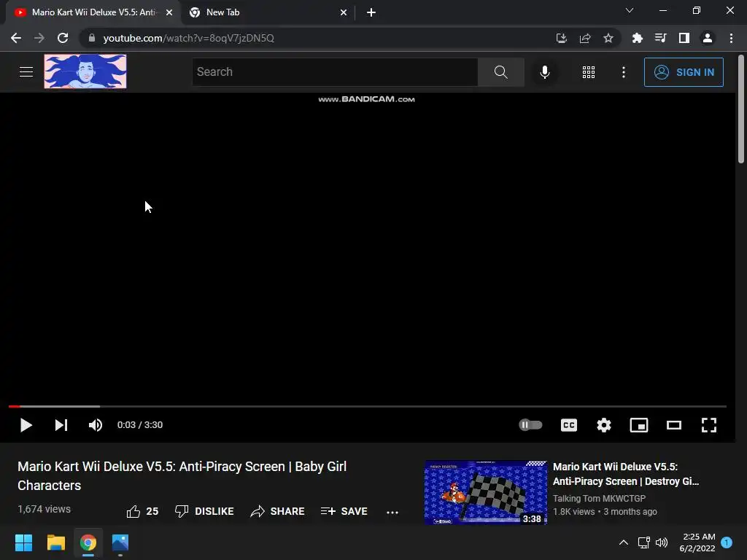Switch to the Mario Kart Wii Deluxe tab
Screen dimensions: 747x560
click(93, 12)
